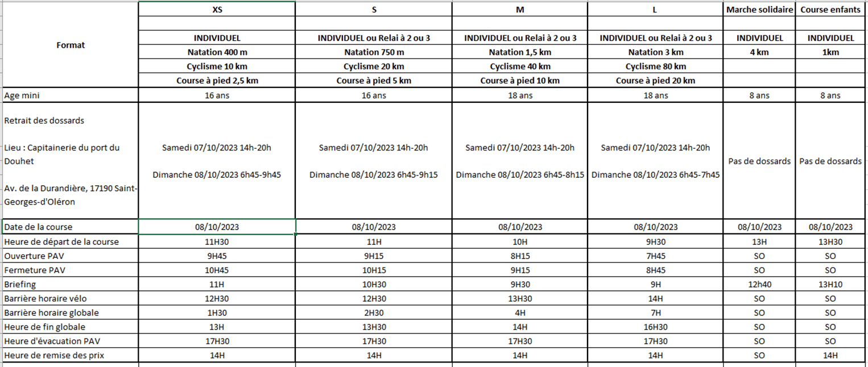Click the Fermeture PAV row label
This screenshot has height=367, width=868.
tap(34, 270)
